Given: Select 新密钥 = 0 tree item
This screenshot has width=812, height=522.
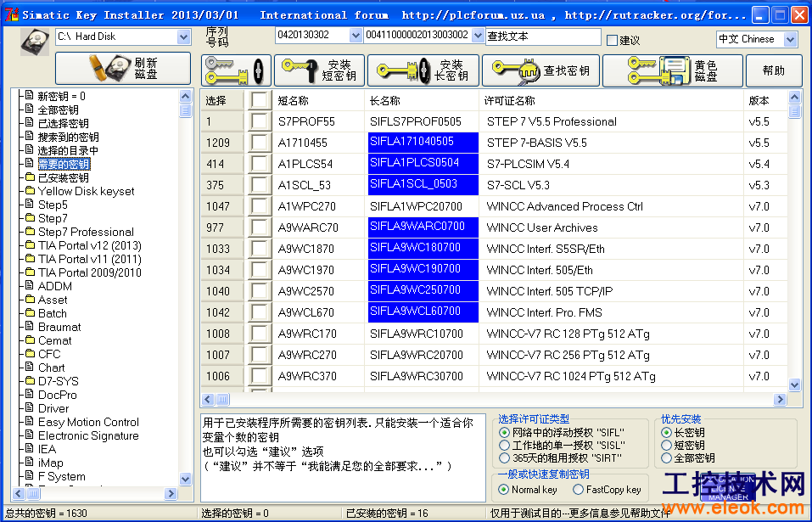Looking at the screenshot, I should 61,96.
